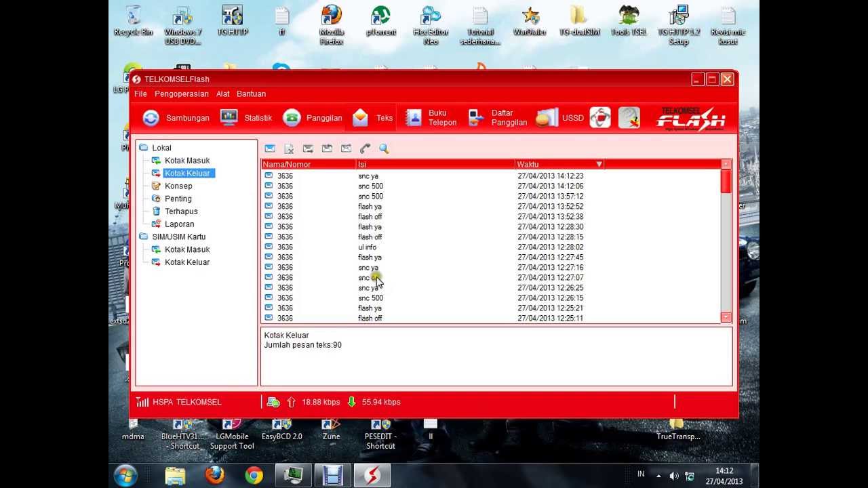Image resolution: width=868 pixels, height=488 pixels.
Task: Toggle Waktu column sort arrow
Action: tap(599, 164)
